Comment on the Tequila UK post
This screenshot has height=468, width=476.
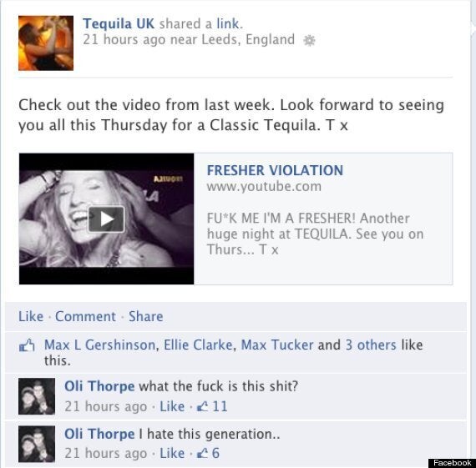click(86, 316)
